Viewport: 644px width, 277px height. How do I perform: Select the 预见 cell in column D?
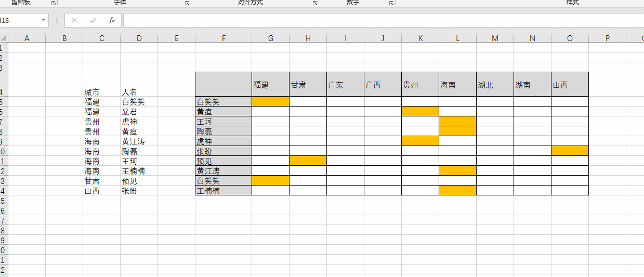coord(139,181)
